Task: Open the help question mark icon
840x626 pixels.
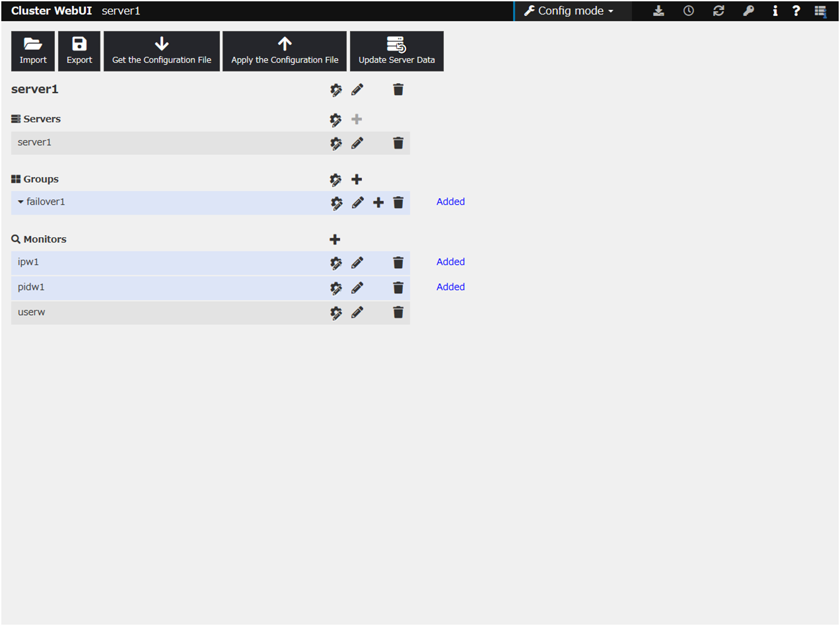Action: coord(796,11)
